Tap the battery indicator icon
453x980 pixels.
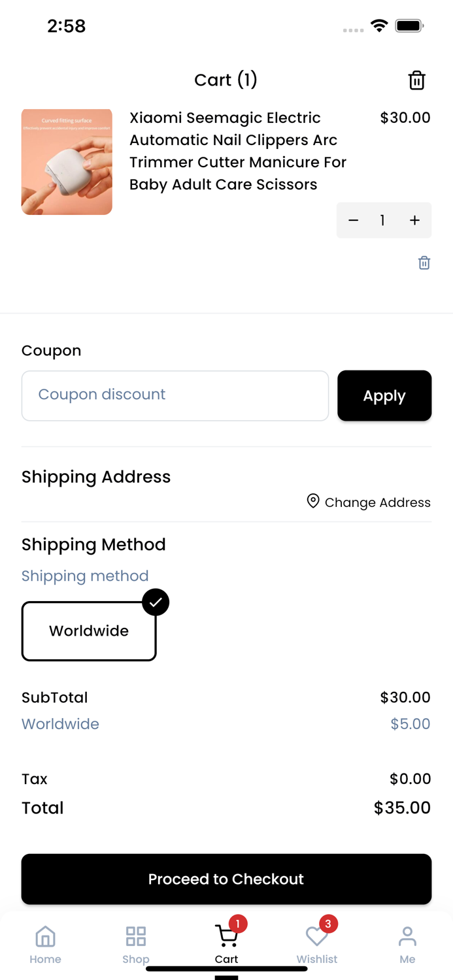tap(409, 26)
